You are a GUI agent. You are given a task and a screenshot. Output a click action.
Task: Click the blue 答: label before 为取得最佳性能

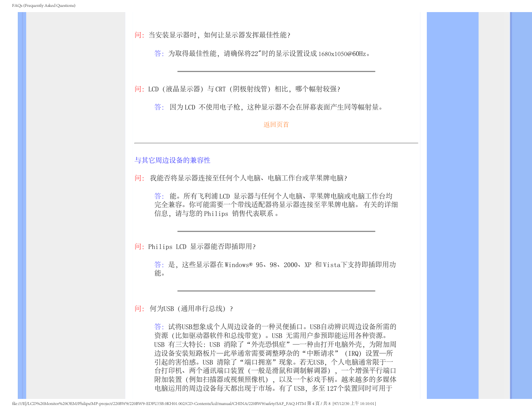[159, 54]
